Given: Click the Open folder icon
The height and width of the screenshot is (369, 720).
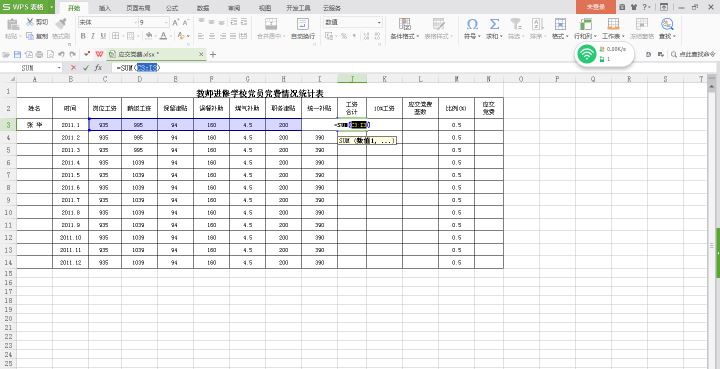Looking at the screenshot, I should pos(6,54).
